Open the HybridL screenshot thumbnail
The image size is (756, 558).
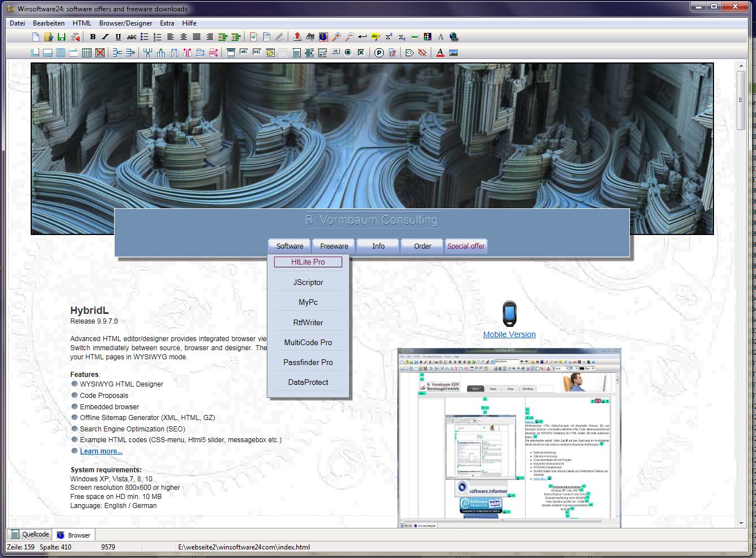point(509,438)
